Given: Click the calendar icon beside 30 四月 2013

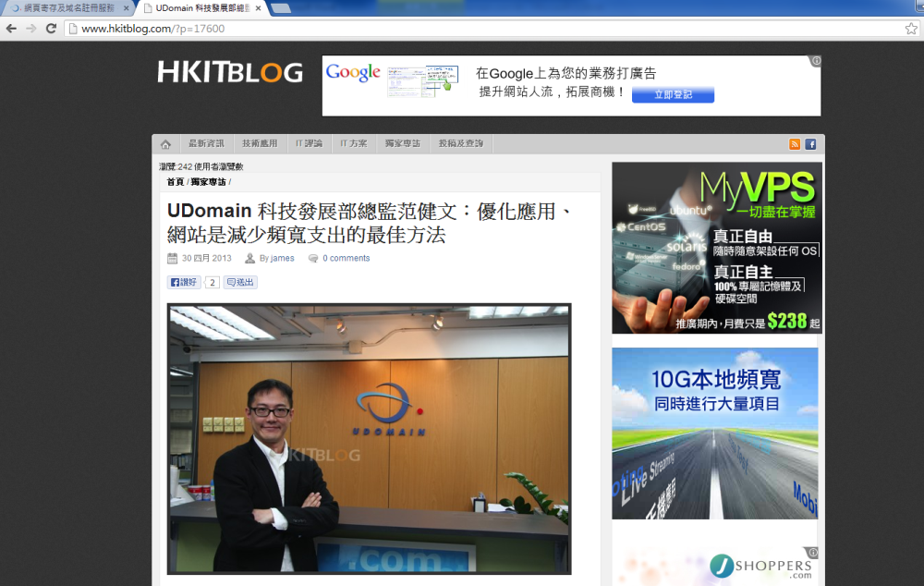Looking at the screenshot, I should tap(172, 258).
